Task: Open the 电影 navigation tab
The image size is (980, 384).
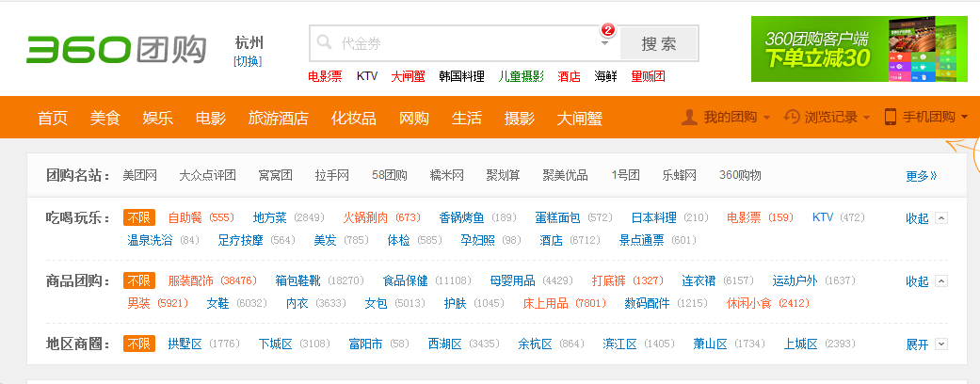Action: pyautogui.click(x=211, y=118)
